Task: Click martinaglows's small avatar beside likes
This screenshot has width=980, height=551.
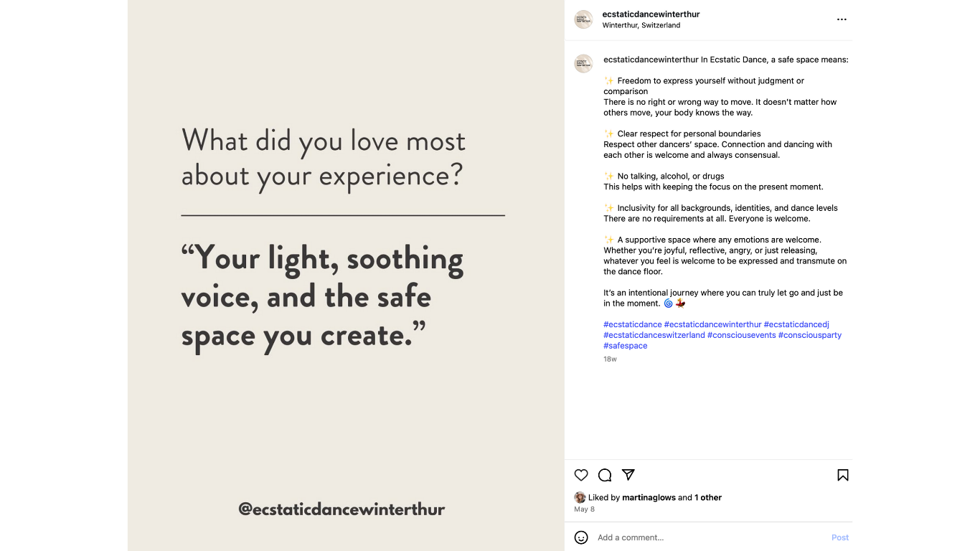Action: click(580, 497)
